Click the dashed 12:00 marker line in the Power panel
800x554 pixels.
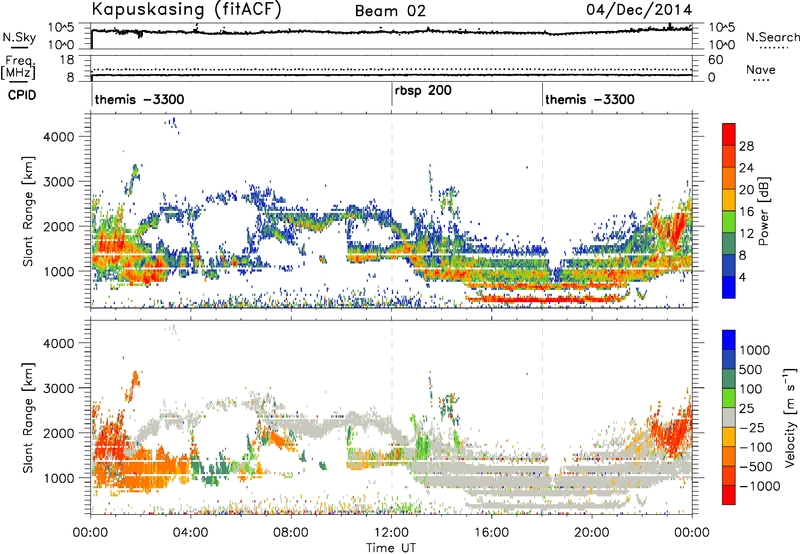(391, 211)
